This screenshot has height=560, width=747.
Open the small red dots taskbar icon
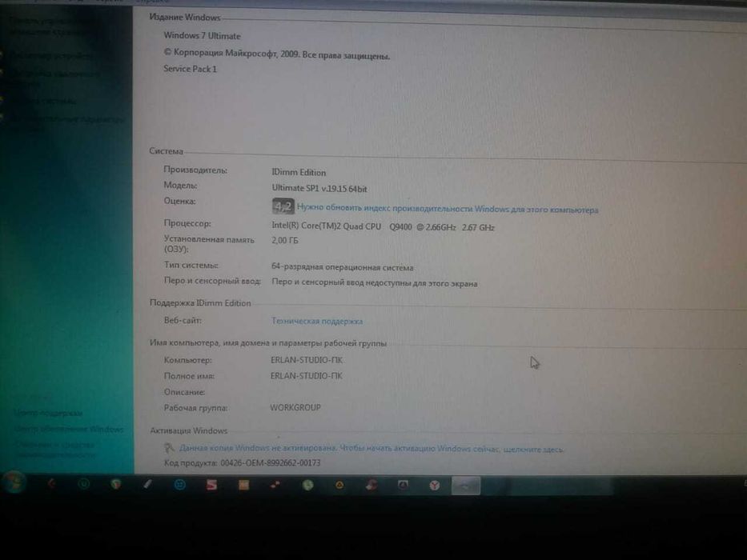pos(275,485)
